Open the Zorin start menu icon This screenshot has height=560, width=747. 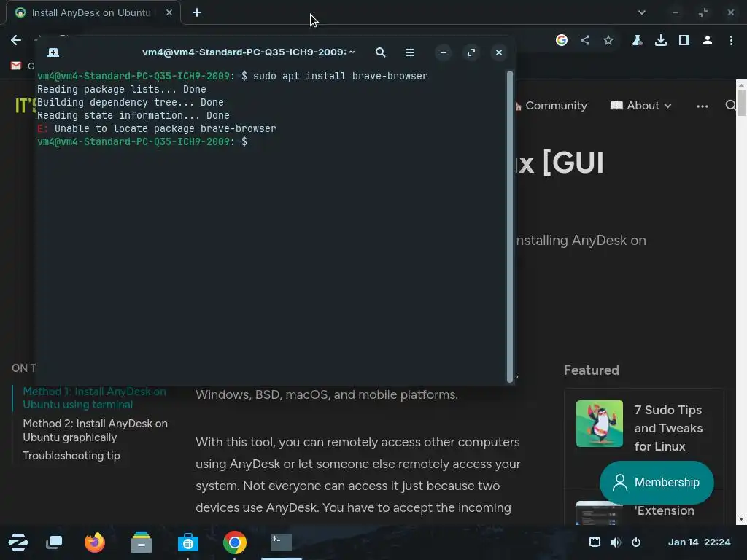tap(18, 542)
